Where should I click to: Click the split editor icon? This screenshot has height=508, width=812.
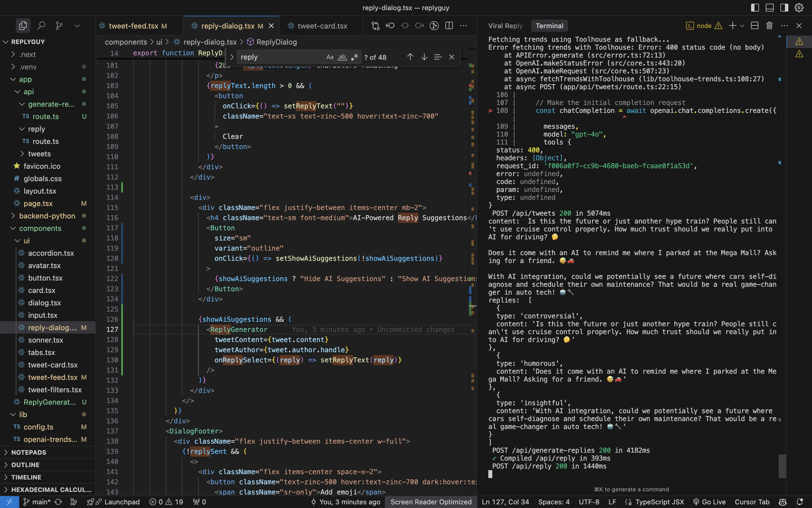tap(449, 25)
